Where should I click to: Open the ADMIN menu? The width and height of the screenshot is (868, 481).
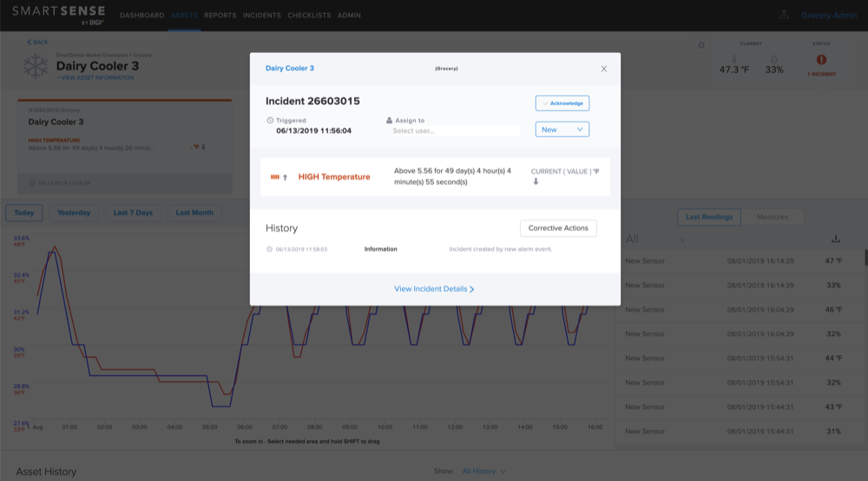click(349, 16)
